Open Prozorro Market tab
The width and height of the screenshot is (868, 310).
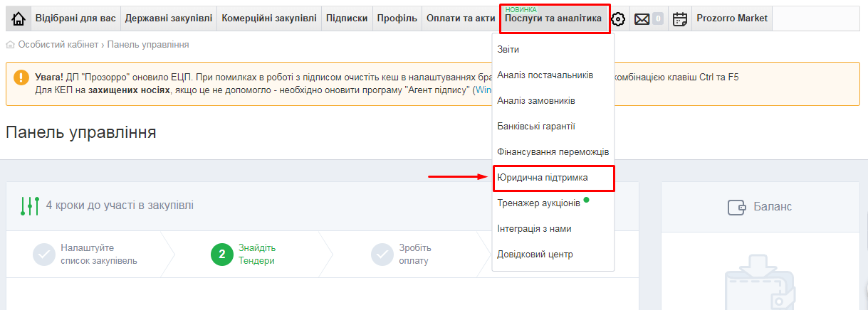coord(731,18)
